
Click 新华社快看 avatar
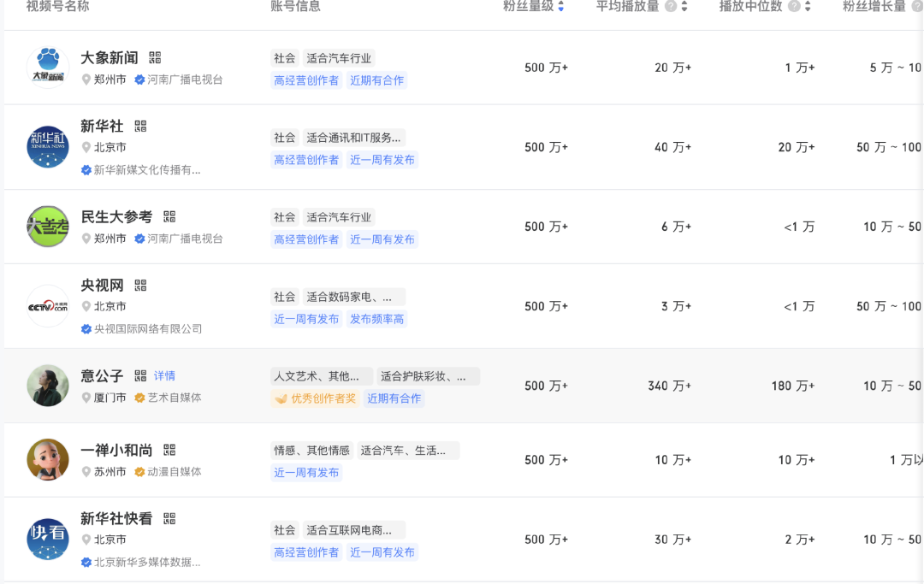coord(48,540)
